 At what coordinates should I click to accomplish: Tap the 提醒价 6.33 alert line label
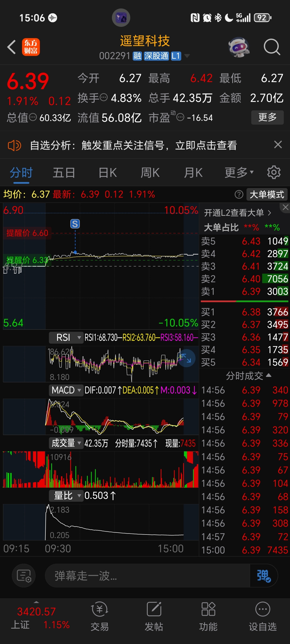[27, 260]
